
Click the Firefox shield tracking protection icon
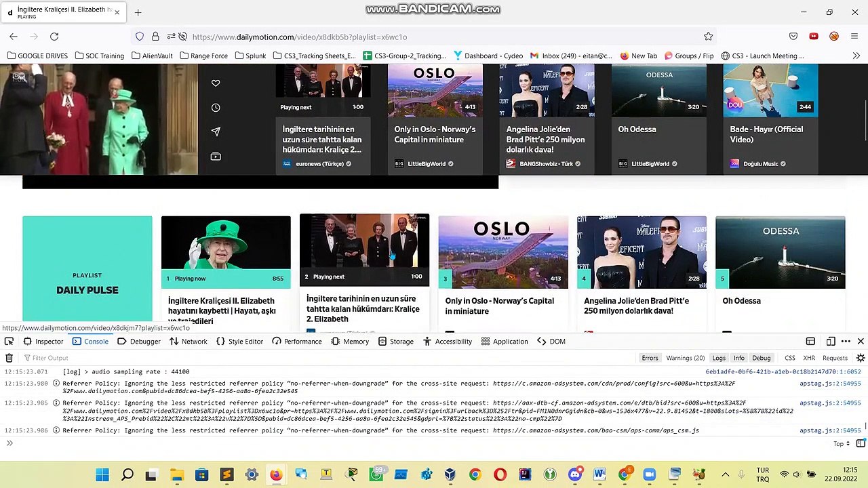140,37
